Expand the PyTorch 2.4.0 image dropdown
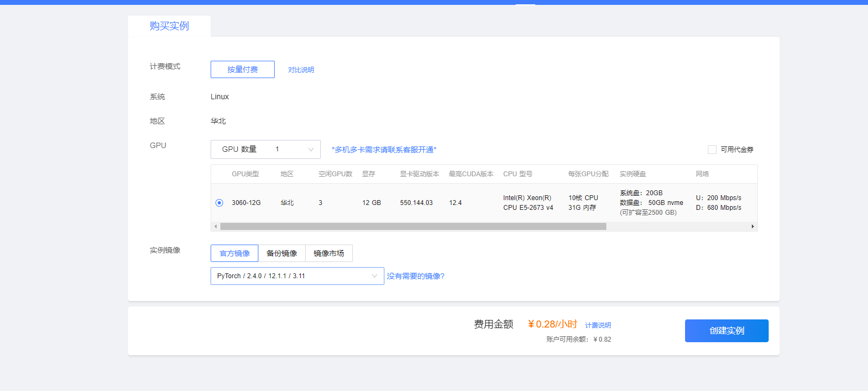Screen dimensions: 868x391 (297, 276)
